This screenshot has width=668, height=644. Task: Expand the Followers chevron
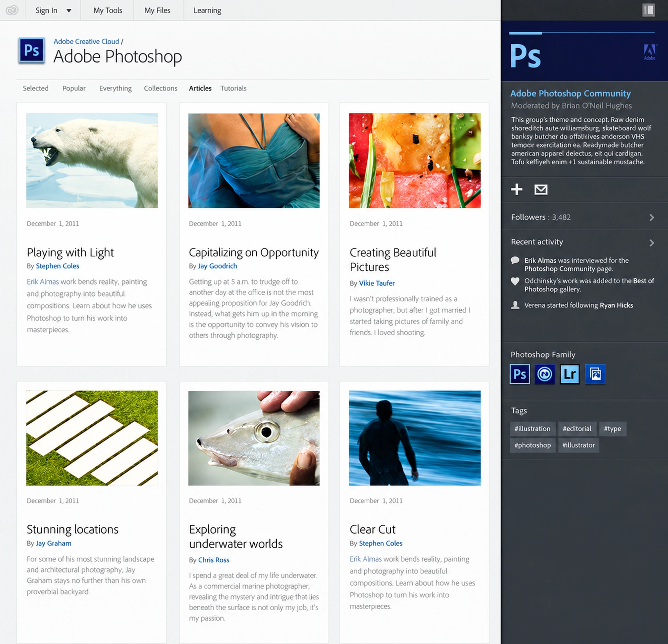(x=652, y=217)
